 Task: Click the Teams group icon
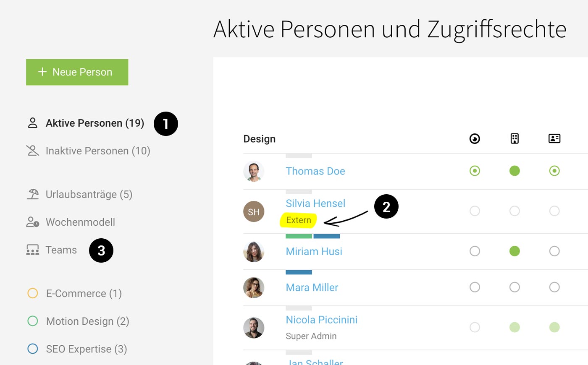coord(33,250)
